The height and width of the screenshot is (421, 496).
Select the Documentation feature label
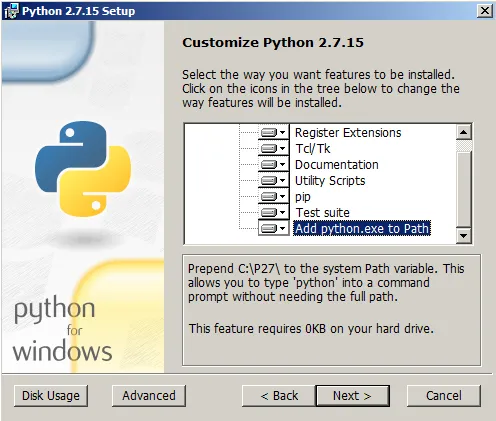click(x=337, y=165)
